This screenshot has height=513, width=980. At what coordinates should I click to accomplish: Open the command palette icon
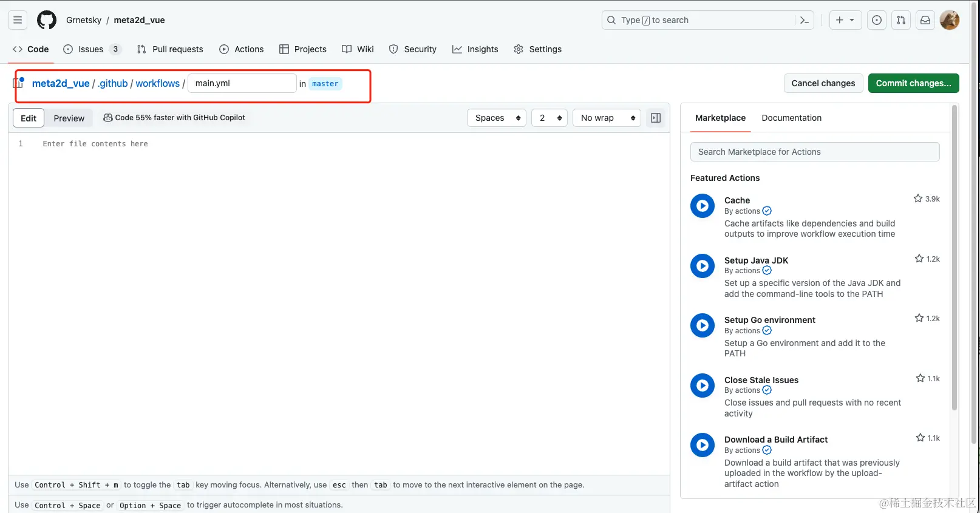pos(805,20)
